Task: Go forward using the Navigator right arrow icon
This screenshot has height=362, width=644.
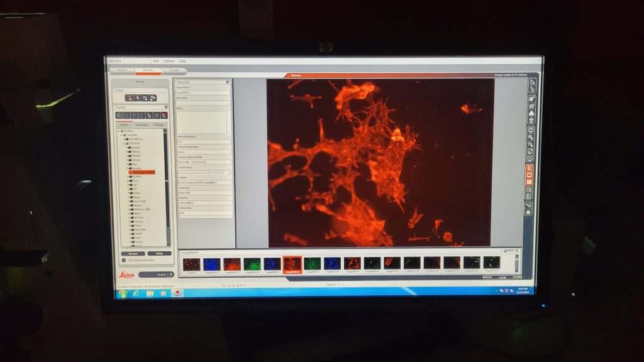Action: pos(126,116)
